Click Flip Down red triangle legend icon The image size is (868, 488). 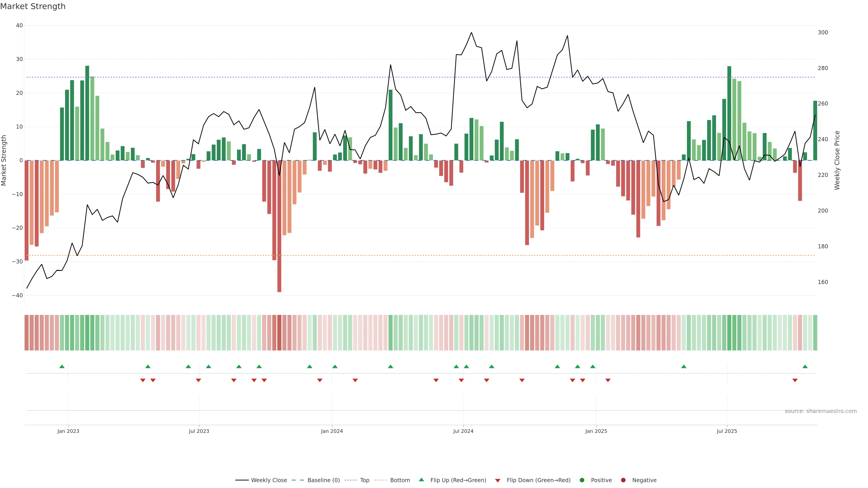coord(498,481)
